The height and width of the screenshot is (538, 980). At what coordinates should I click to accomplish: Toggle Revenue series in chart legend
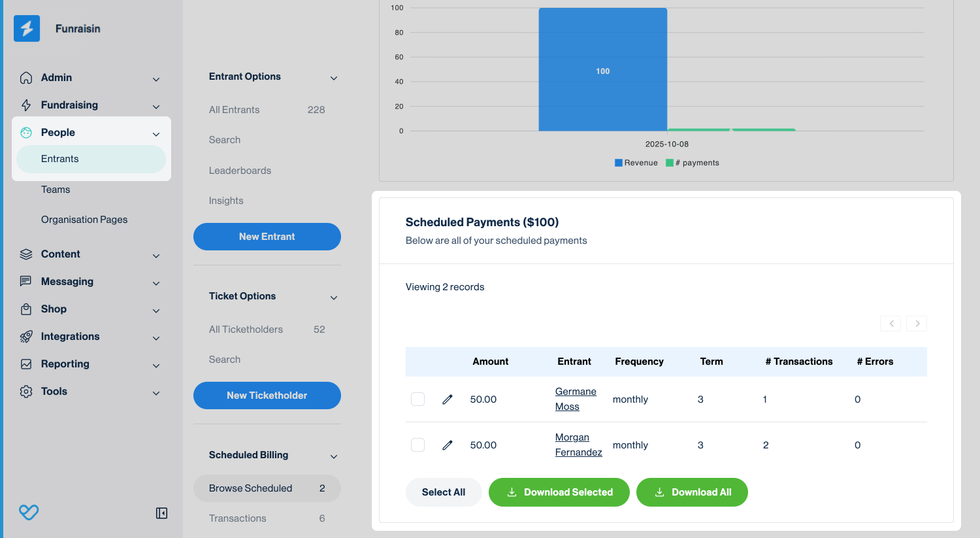[636, 163]
